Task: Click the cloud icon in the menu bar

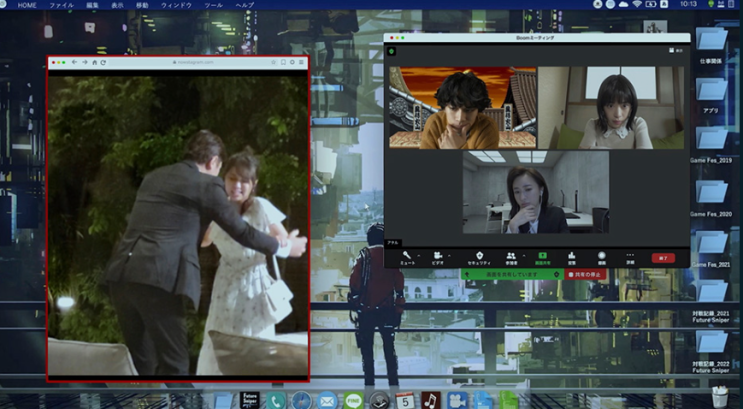Action: (624, 4)
